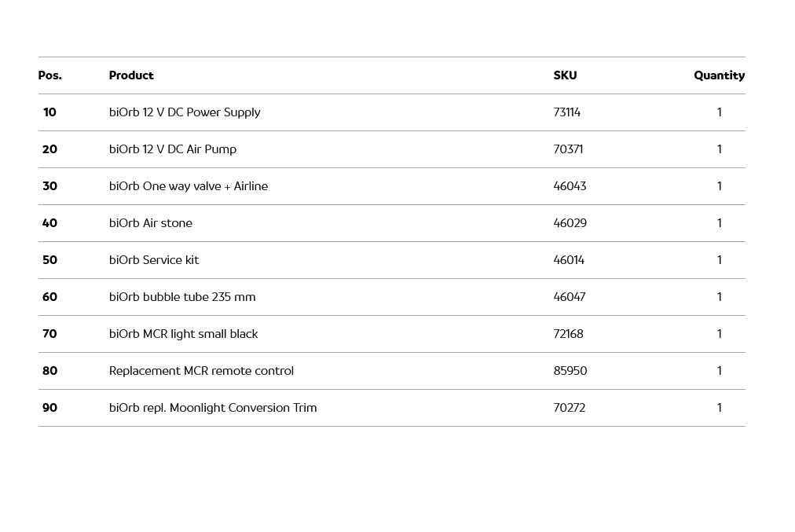
Task: Select the biOrb Air stone product
Action: pos(151,223)
